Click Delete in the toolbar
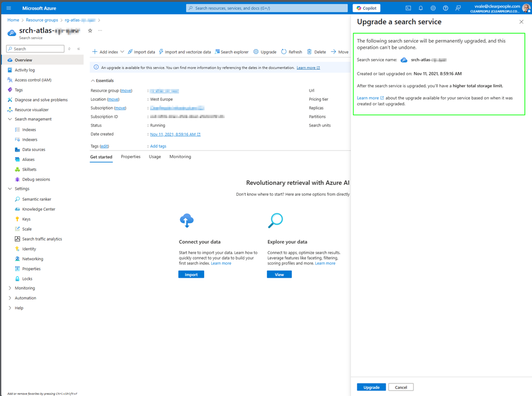The height and width of the screenshot is (396, 532). [316, 52]
